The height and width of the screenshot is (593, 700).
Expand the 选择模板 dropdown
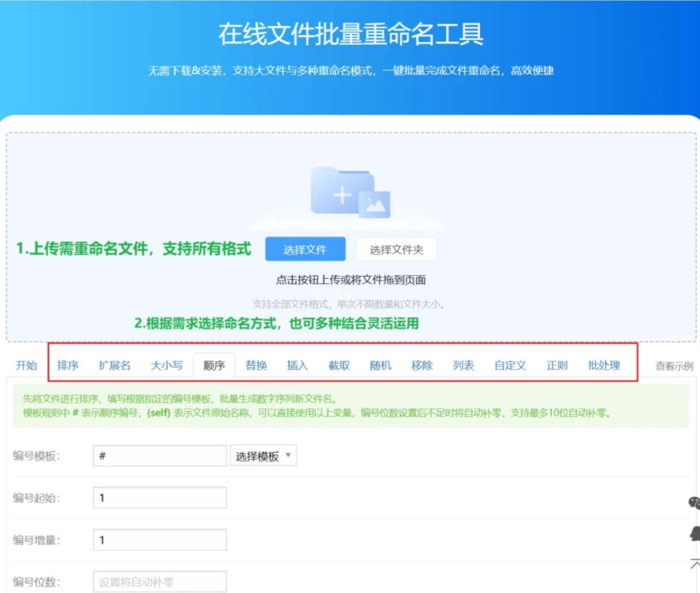pos(263,455)
